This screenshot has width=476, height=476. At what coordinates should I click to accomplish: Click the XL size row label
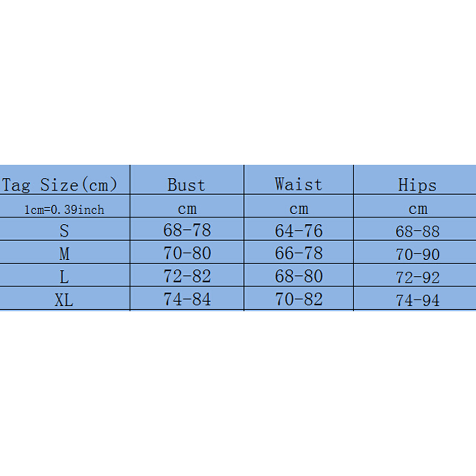click(64, 300)
